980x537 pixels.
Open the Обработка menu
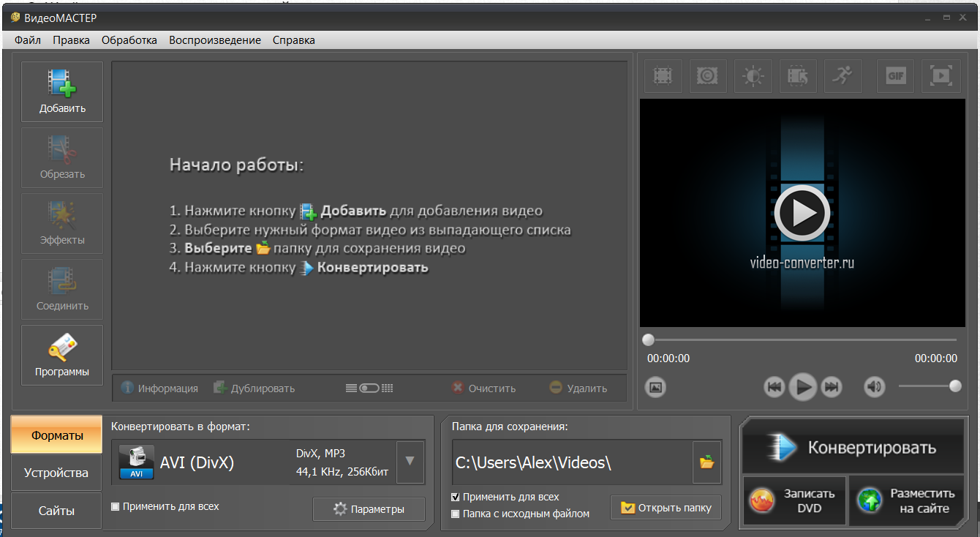(129, 40)
